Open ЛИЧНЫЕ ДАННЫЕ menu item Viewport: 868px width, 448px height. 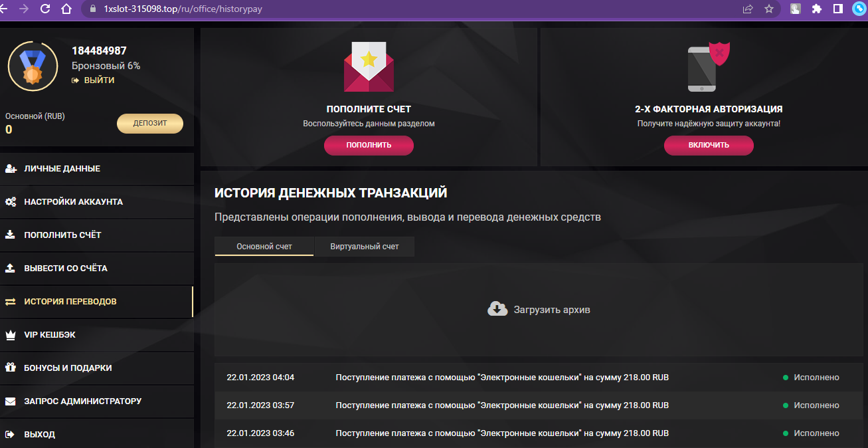97,169
